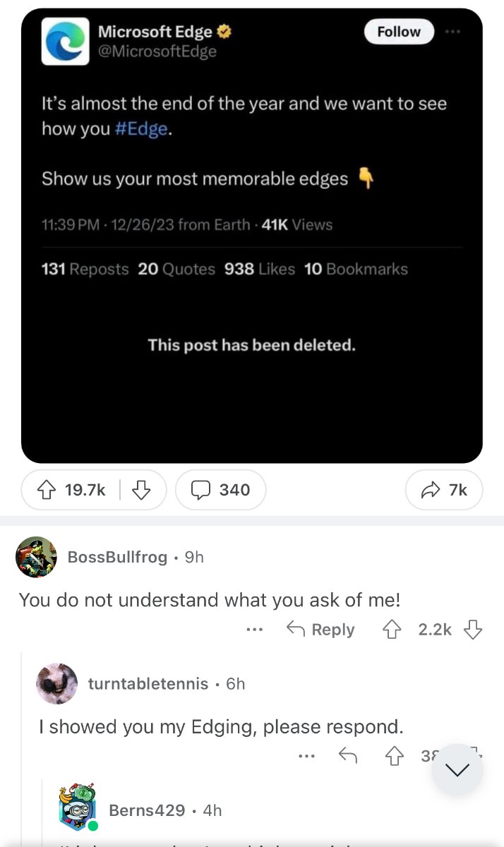Open the tweet's three-dot options menu
This screenshot has width=504, height=847.
click(x=454, y=32)
